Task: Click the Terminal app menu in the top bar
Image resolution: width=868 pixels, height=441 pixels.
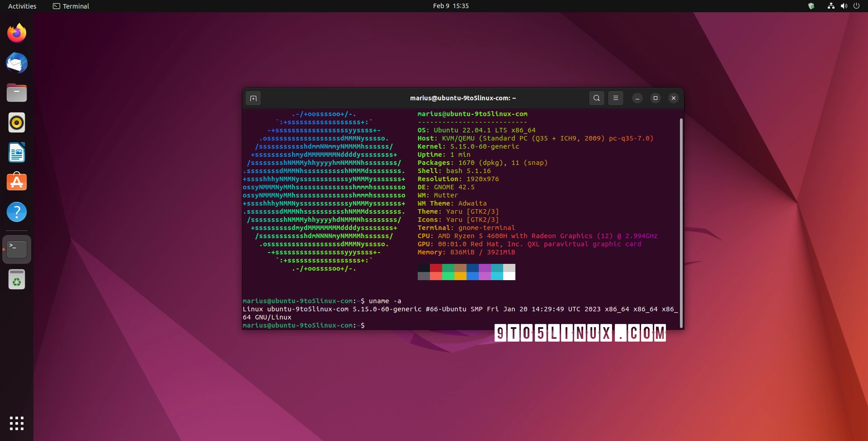Action: coord(71,6)
